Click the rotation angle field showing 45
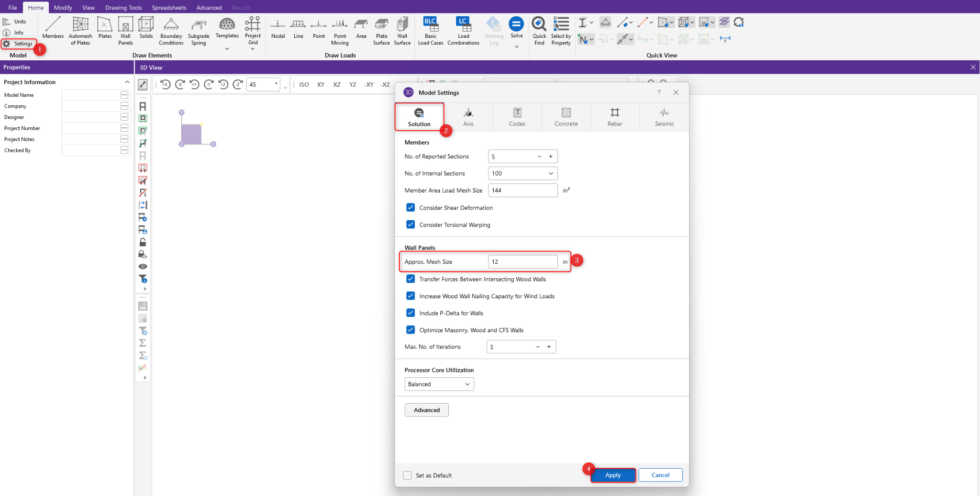The image size is (980, 496). click(263, 85)
